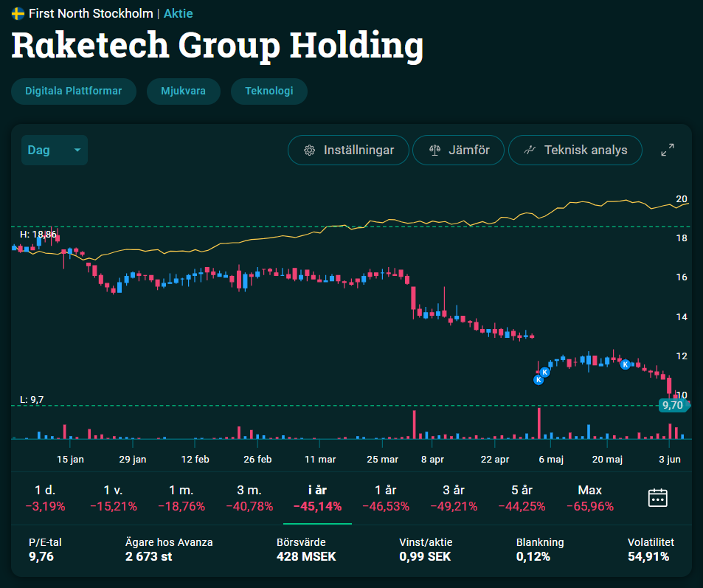Viewport: 703px width, 588px height.
Task: Click the gear icon in Inställningar
Action: tap(309, 151)
